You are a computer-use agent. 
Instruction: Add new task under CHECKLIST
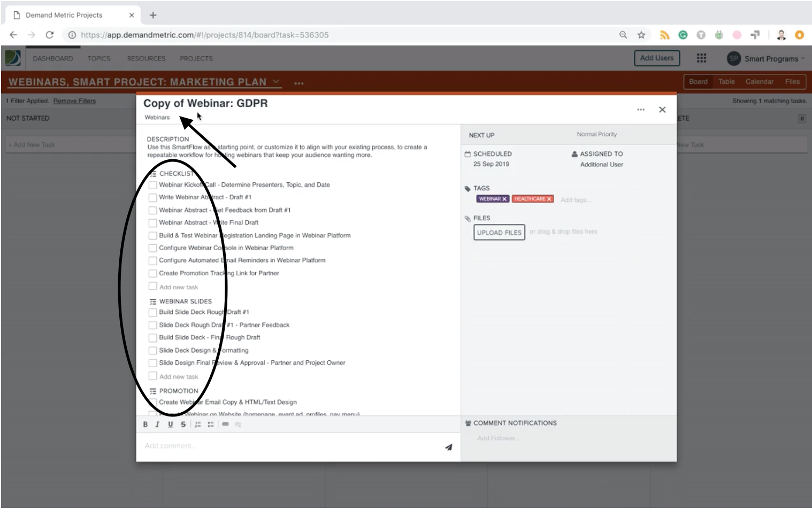click(179, 288)
